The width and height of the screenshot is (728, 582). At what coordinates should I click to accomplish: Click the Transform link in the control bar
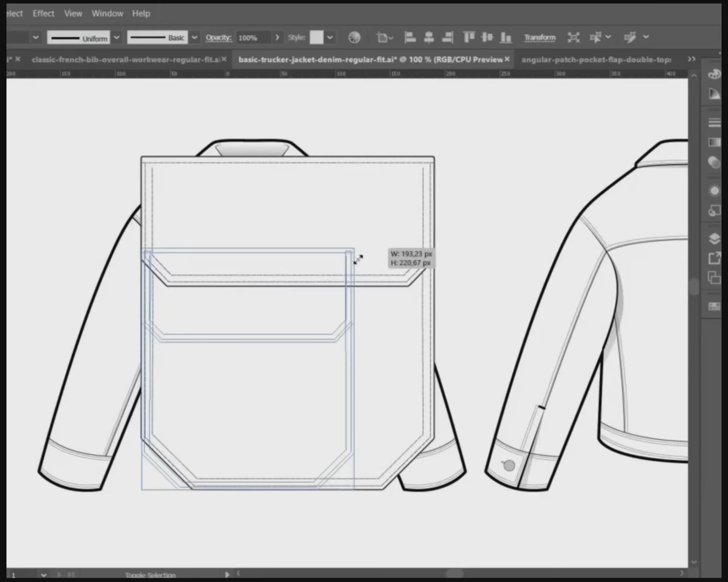(539, 37)
